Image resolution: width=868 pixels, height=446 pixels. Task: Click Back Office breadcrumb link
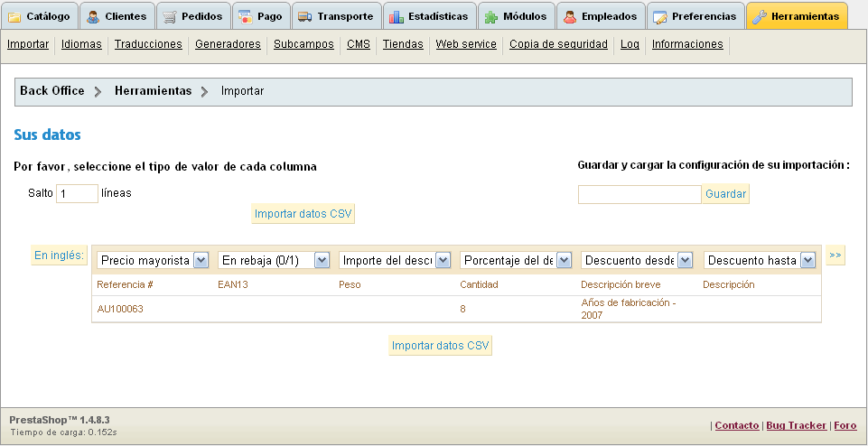(52, 91)
